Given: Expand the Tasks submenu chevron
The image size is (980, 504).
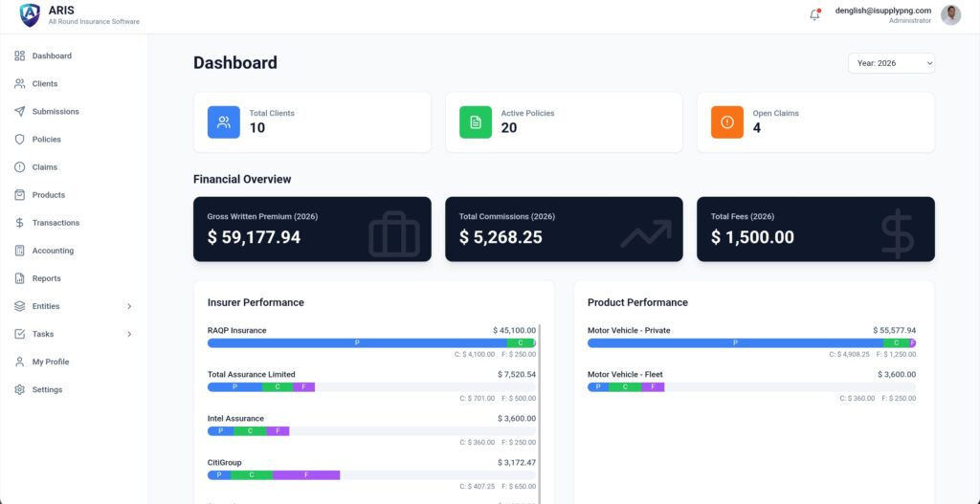Looking at the screenshot, I should (x=129, y=335).
